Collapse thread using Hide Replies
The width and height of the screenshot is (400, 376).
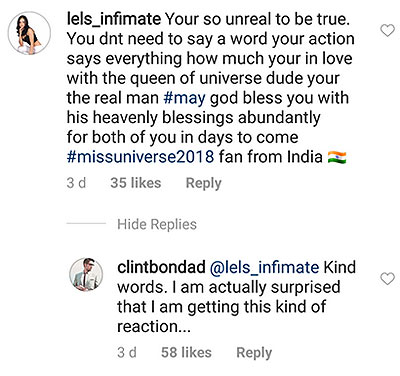[x=157, y=224]
